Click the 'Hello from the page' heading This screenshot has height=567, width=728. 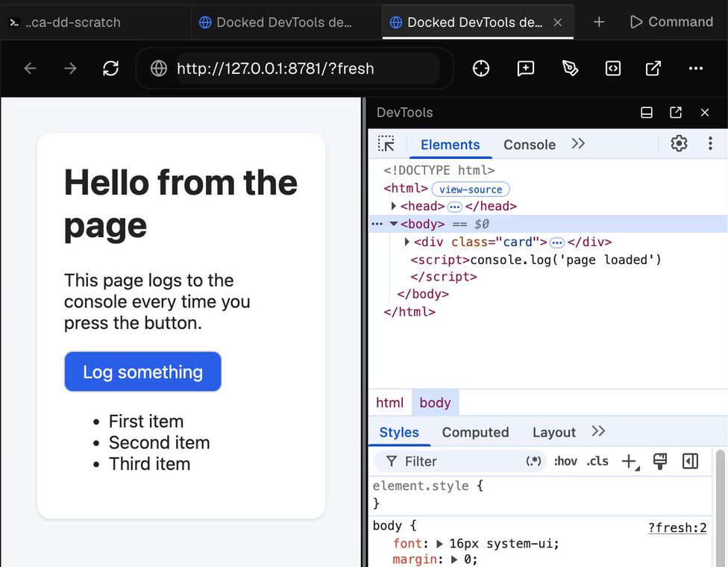pyautogui.click(x=181, y=204)
